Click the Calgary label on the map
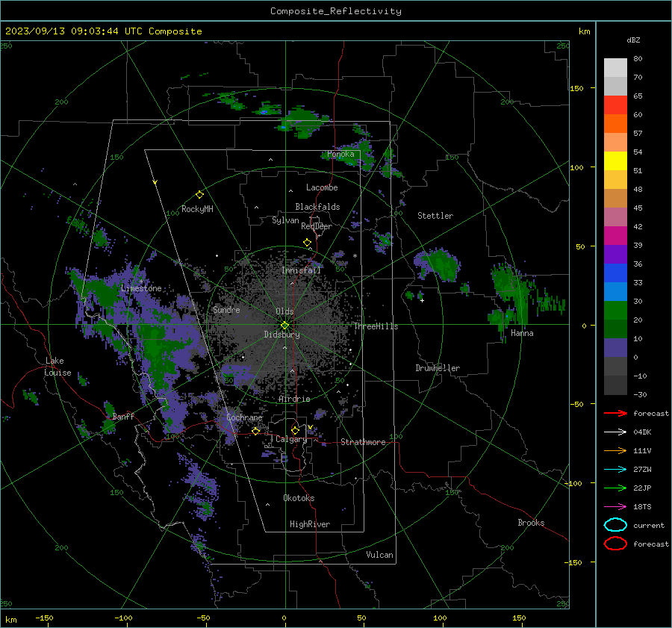The height and width of the screenshot is (628, 672). click(x=291, y=439)
